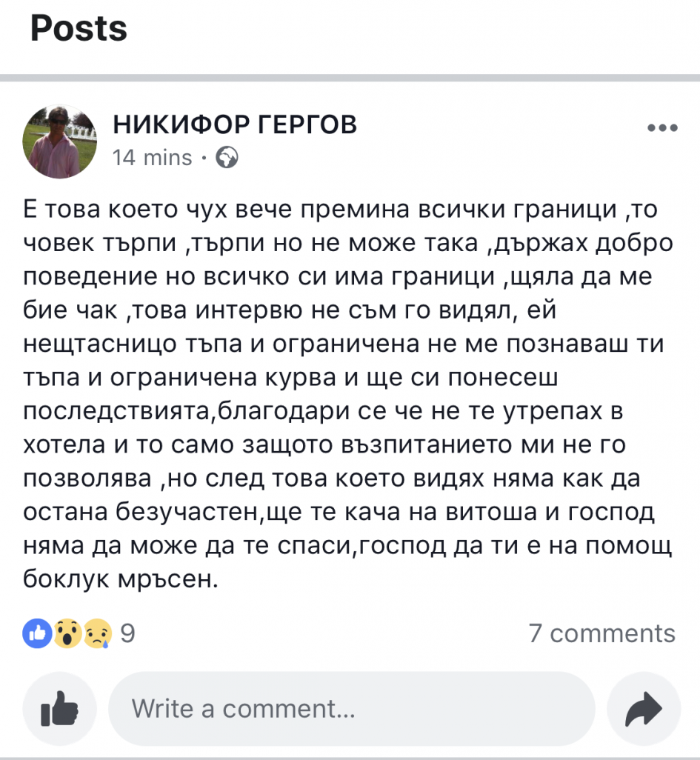Click the Sad reaction emoji
The width and height of the screenshot is (700, 760).
click(x=97, y=633)
